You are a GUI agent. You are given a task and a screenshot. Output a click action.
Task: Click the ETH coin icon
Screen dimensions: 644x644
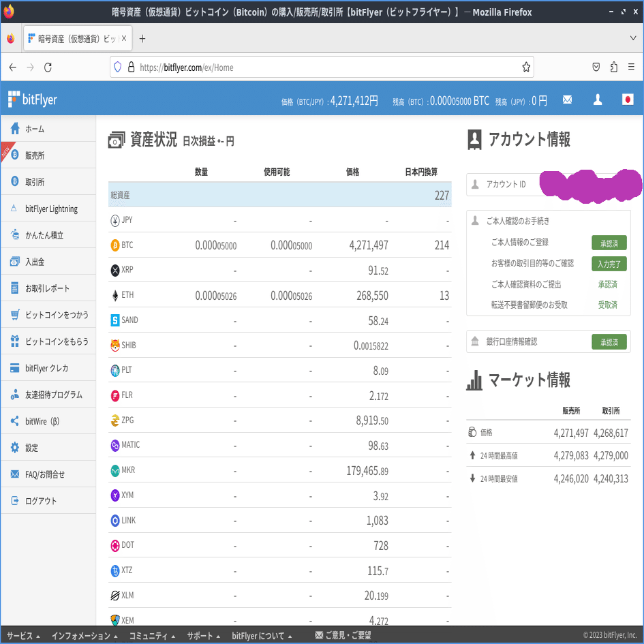click(115, 295)
